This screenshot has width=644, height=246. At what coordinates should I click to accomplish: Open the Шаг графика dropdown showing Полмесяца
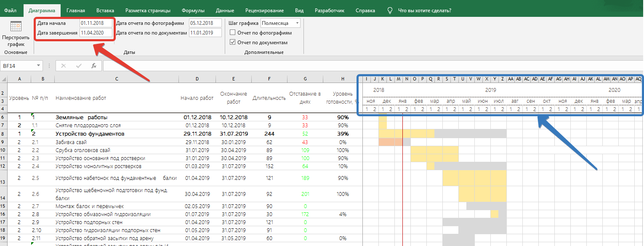tap(298, 23)
